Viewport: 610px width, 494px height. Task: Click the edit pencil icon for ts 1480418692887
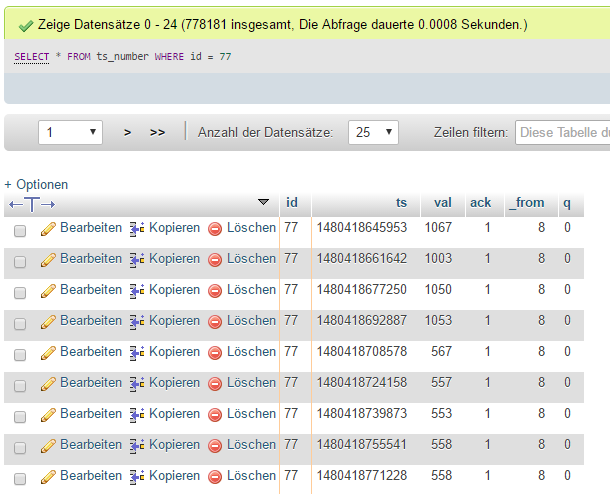click(x=48, y=322)
